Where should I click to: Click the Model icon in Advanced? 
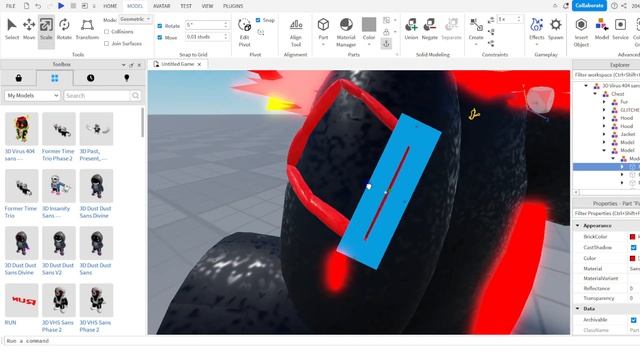pos(602,29)
